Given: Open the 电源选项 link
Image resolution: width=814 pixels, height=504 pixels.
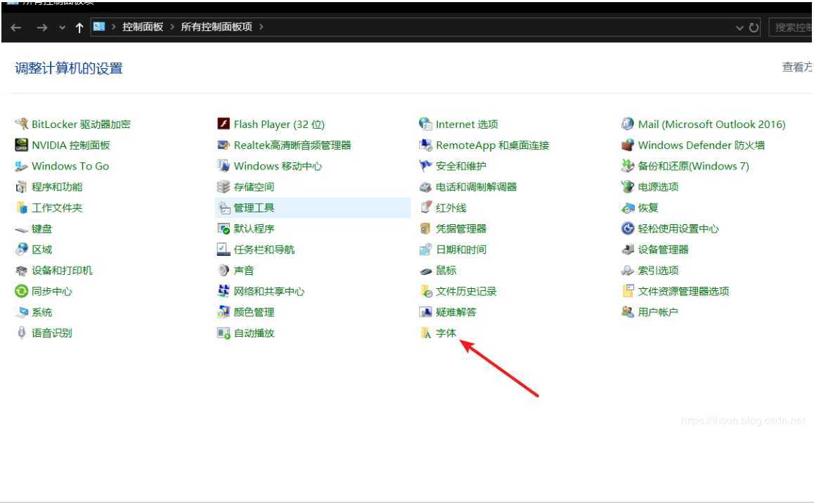Looking at the screenshot, I should coord(658,187).
